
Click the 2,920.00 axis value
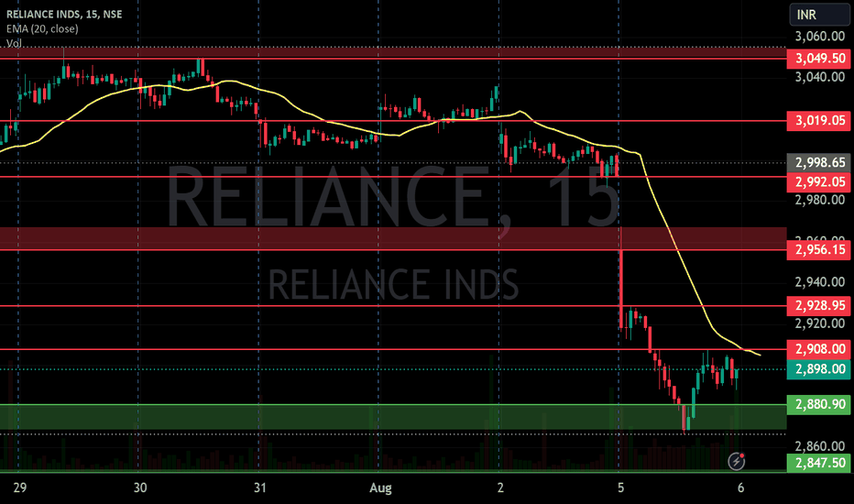(x=820, y=323)
